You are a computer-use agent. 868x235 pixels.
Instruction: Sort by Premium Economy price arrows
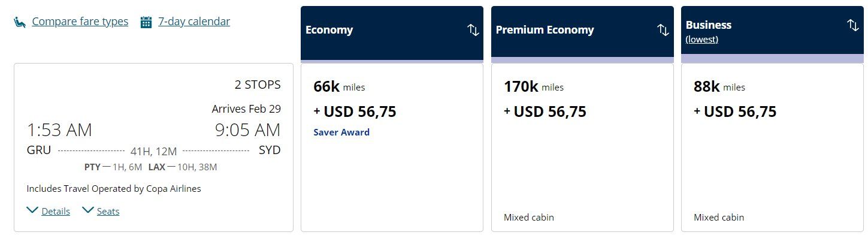pos(663,30)
